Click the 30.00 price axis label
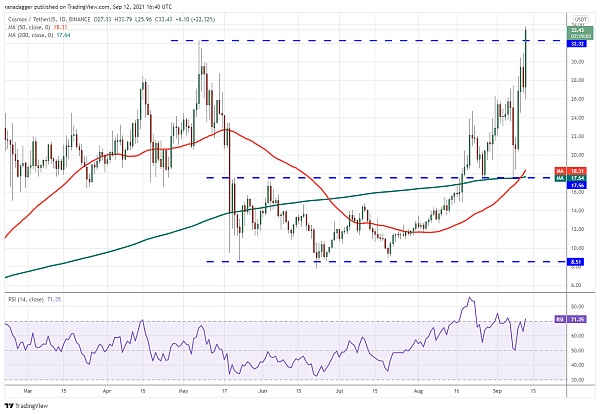 click(x=578, y=62)
